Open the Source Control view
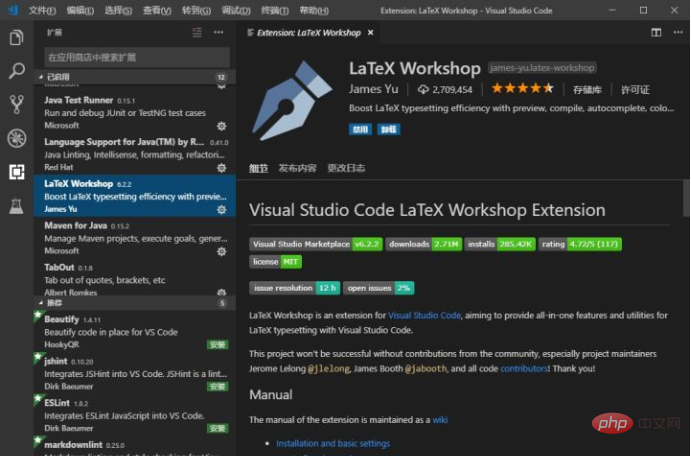Screen dimensions: 691x456 [16, 104]
